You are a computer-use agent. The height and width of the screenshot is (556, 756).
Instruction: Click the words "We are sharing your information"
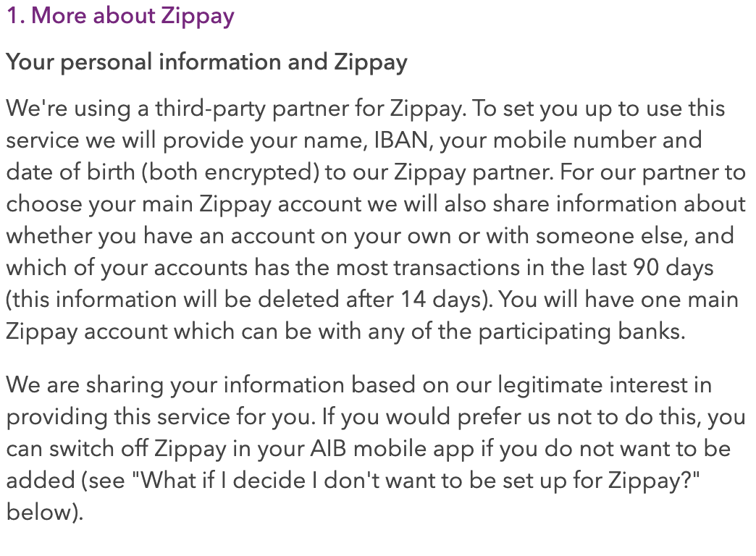[175, 385]
